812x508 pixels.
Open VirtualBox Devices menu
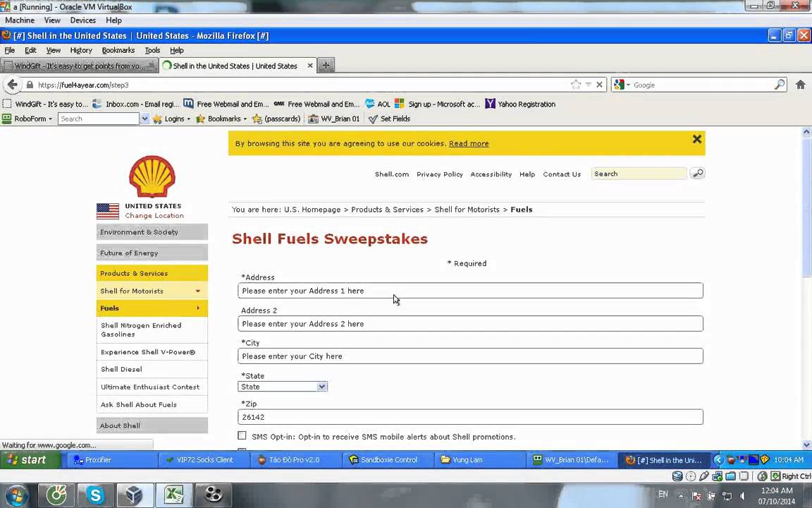[83, 20]
